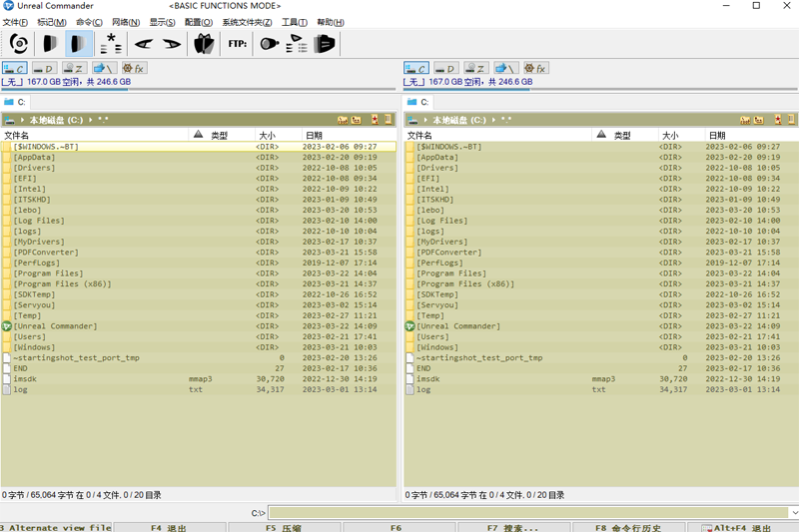Select [PDFConverter] folder in the left panel
799x532 pixels.
198,253
